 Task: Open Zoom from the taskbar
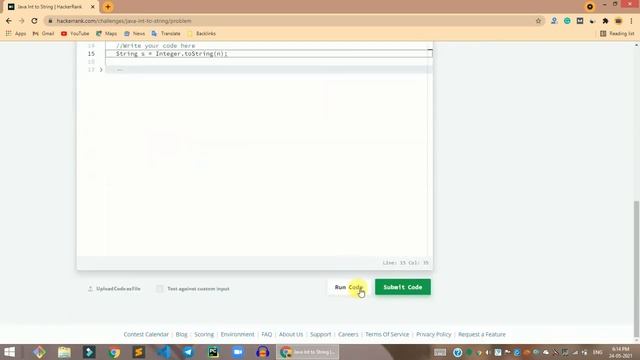click(x=238, y=352)
